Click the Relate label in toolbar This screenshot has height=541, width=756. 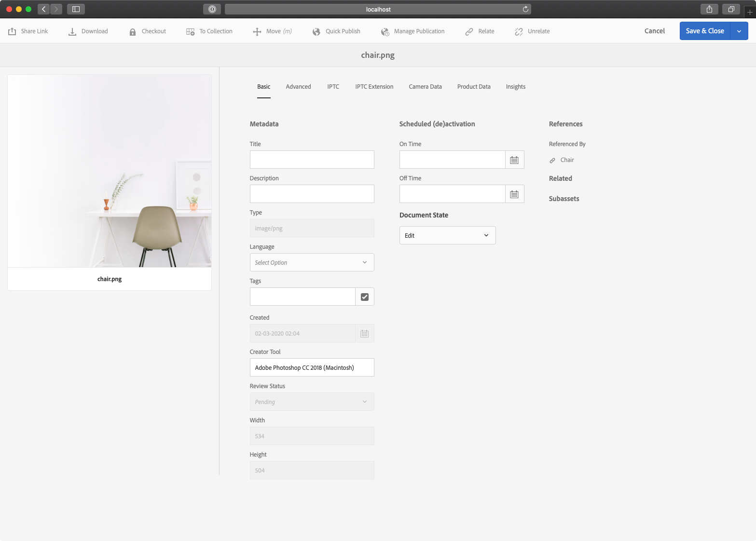coord(486,31)
